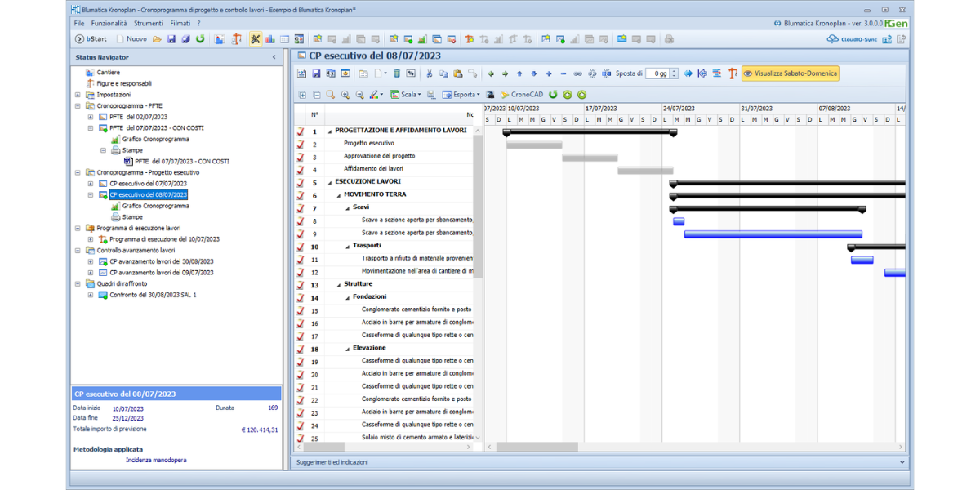Open the Scala dropdown
Screen dimensions: 980x490
click(x=406, y=95)
